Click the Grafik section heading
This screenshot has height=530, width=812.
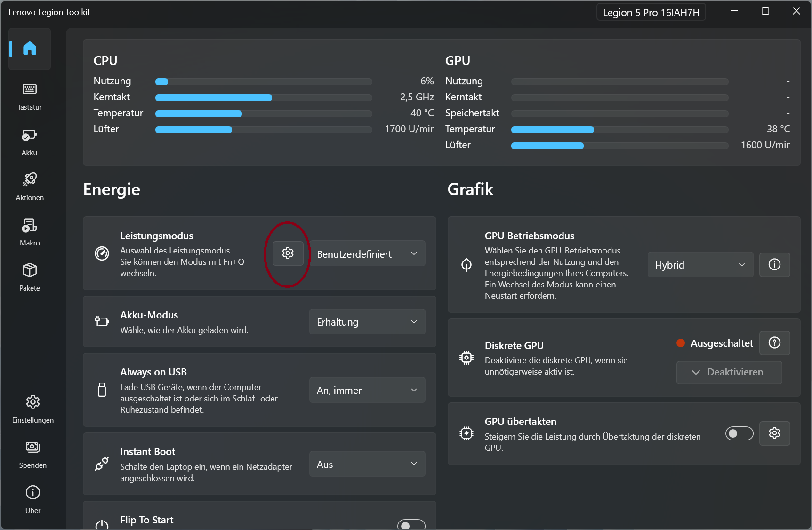[x=470, y=189]
